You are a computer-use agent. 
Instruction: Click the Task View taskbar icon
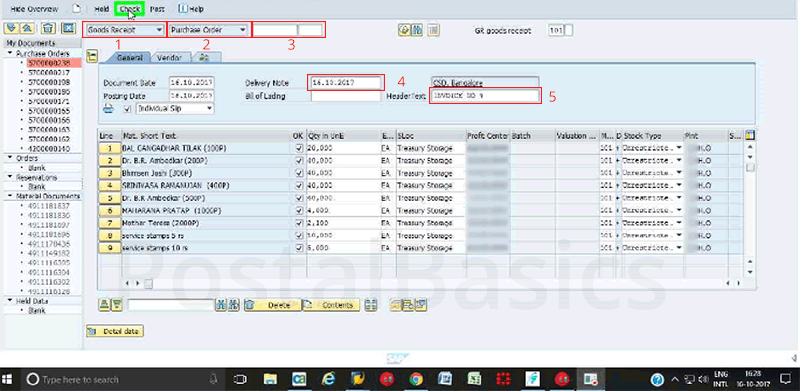point(240,379)
